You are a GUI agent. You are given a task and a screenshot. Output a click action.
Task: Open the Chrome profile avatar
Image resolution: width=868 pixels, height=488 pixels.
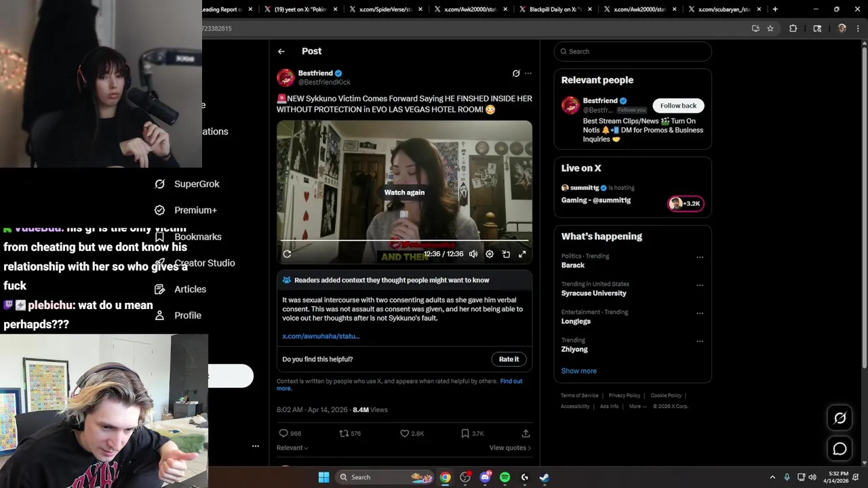tap(842, 28)
